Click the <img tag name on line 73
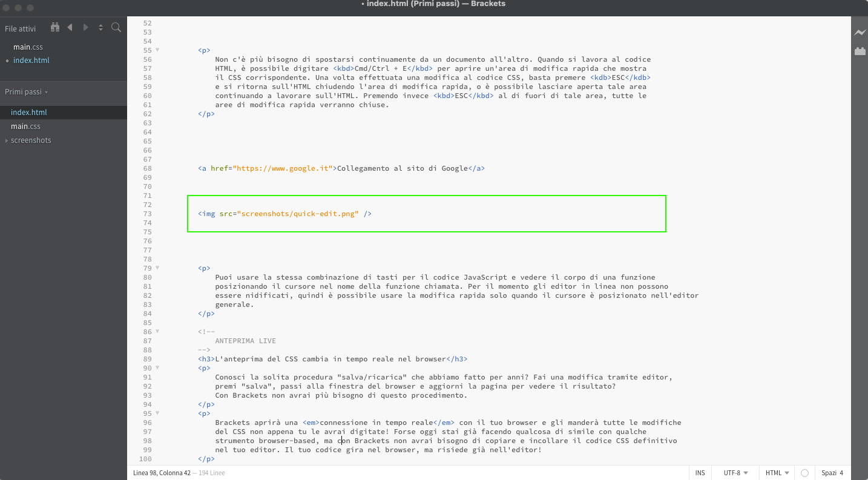 [x=206, y=214]
